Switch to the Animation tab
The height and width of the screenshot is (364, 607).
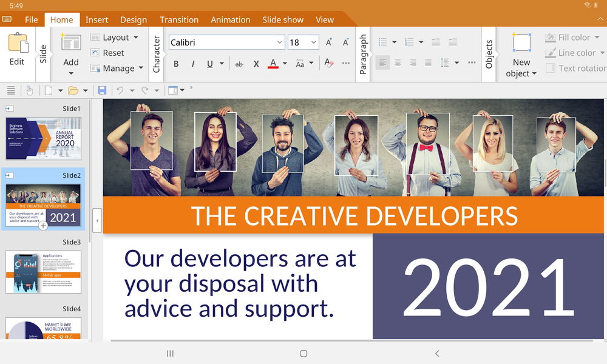click(230, 19)
